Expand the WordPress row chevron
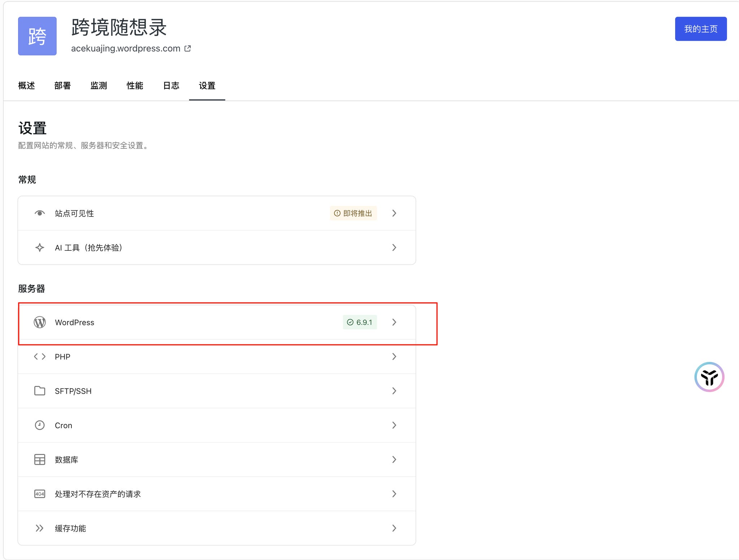The height and width of the screenshot is (560, 739). click(x=394, y=322)
